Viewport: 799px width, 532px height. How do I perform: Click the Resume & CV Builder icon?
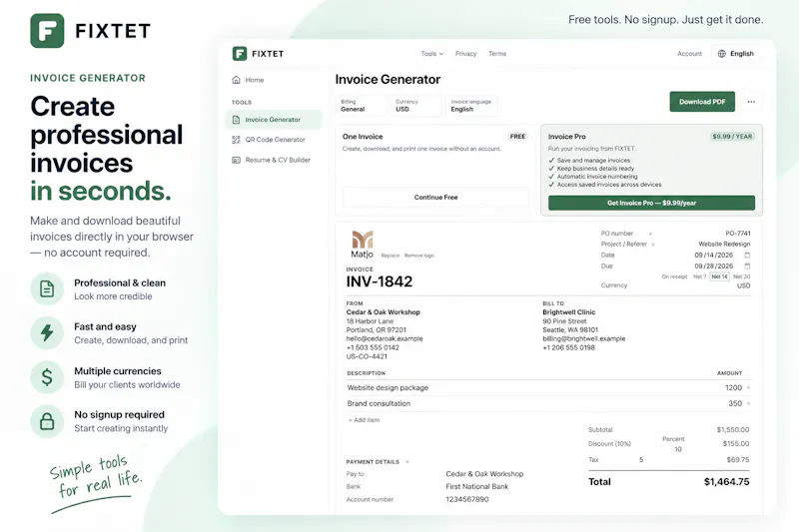pos(236,160)
